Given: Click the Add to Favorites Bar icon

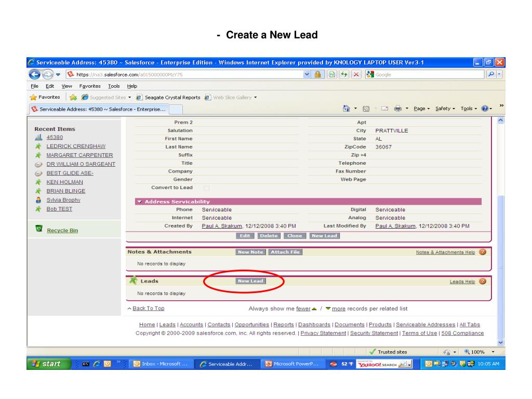Looking at the screenshot, I should point(73,97).
